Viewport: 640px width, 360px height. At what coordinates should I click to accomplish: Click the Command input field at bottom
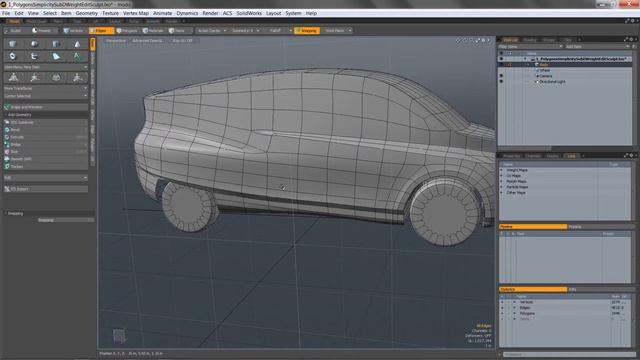click(x=569, y=354)
